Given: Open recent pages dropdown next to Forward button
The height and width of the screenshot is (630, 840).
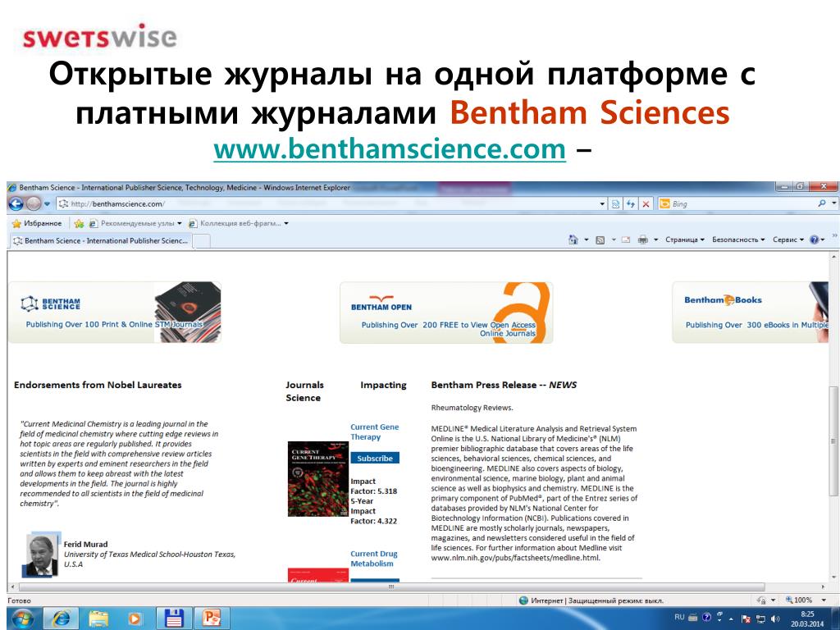Looking at the screenshot, I should (x=47, y=204).
